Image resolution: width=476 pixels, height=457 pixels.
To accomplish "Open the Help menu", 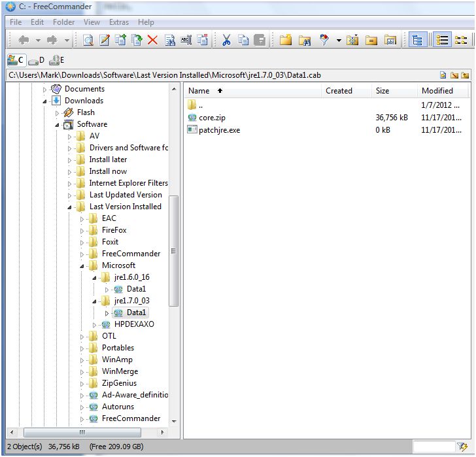I will point(146,22).
